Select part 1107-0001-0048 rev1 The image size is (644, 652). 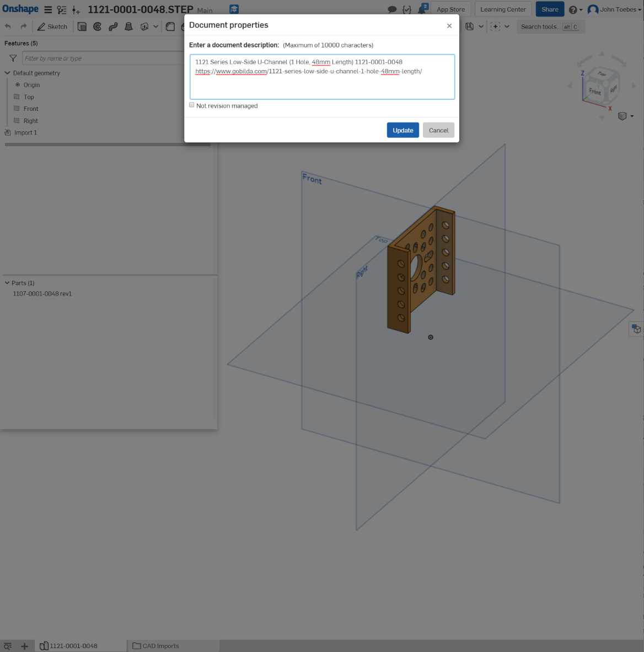(42, 293)
